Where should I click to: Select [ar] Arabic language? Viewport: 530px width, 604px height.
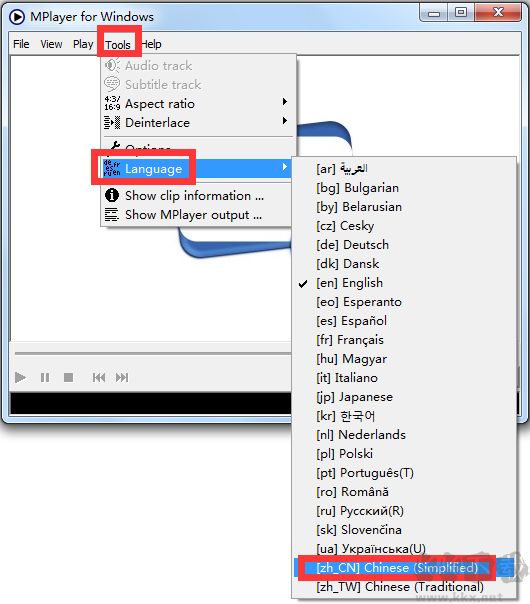click(x=404, y=169)
